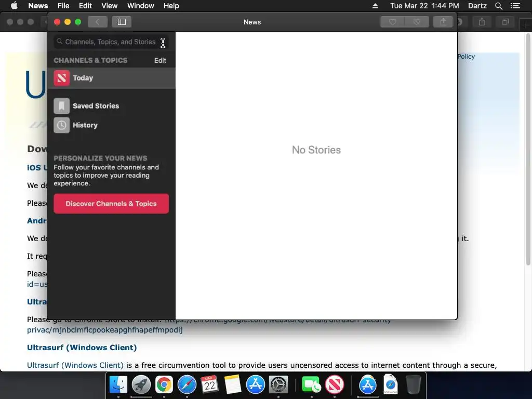Click the eject icon in menu bar
Viewport: 532px width, 399px height.
pos(375,6)
